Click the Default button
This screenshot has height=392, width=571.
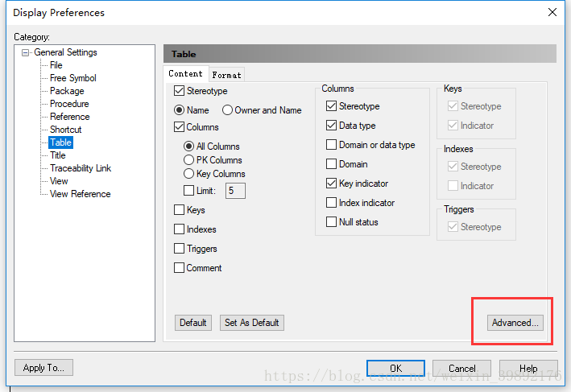coord(193,323)
